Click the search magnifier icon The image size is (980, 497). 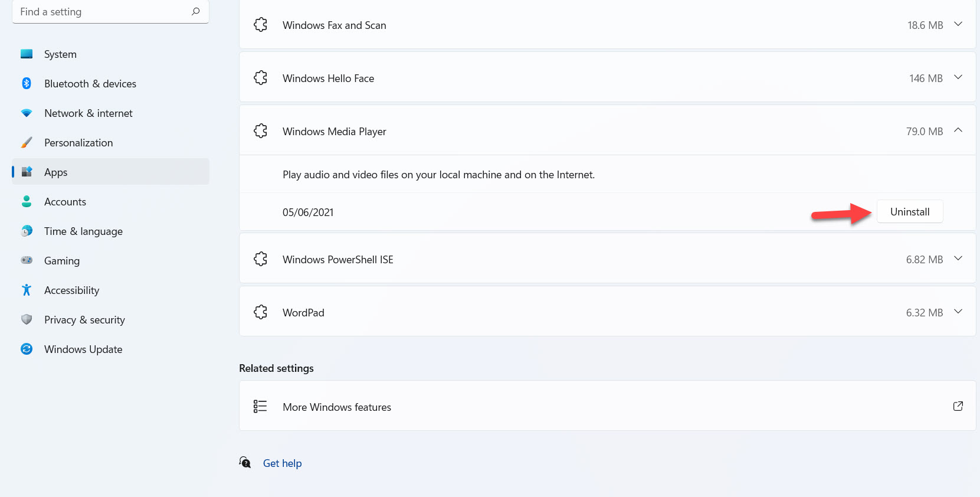(196, 12)
